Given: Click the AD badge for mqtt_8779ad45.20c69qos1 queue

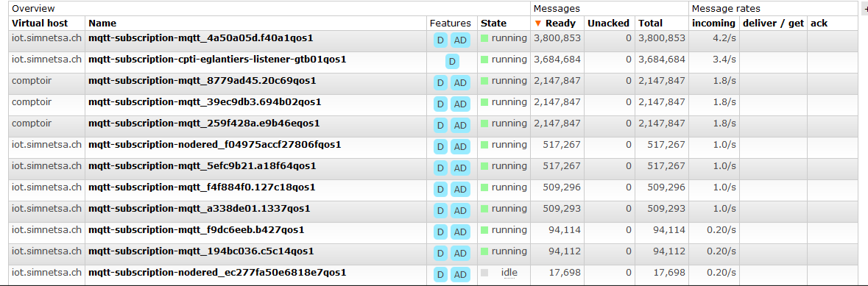Looking at the screenshot, I should click(460, 83).
